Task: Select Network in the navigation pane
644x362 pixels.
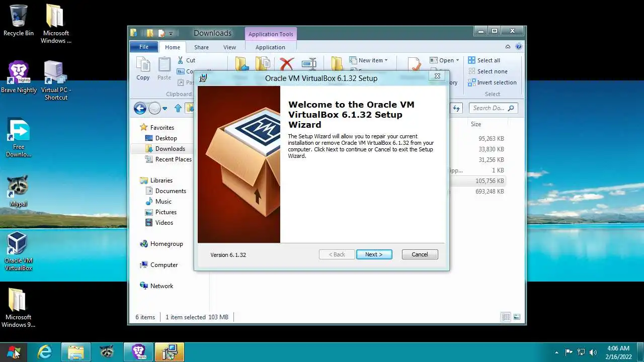Action: pos(156,286)
